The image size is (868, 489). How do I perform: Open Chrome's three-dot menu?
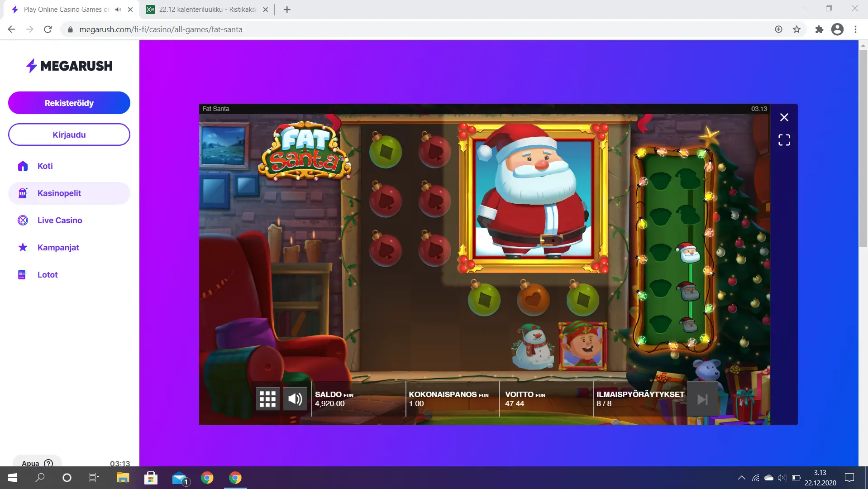tap(855, 29)
